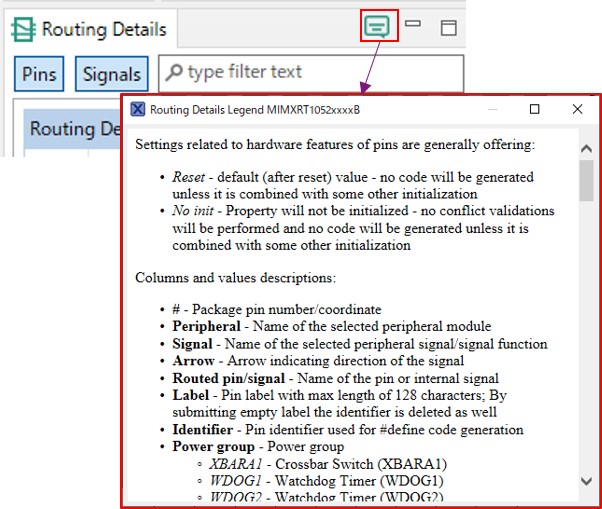The height and width of the screenshot is (509, 602).
Task: Click the 'Label' bold term
Action: [190, 395]
